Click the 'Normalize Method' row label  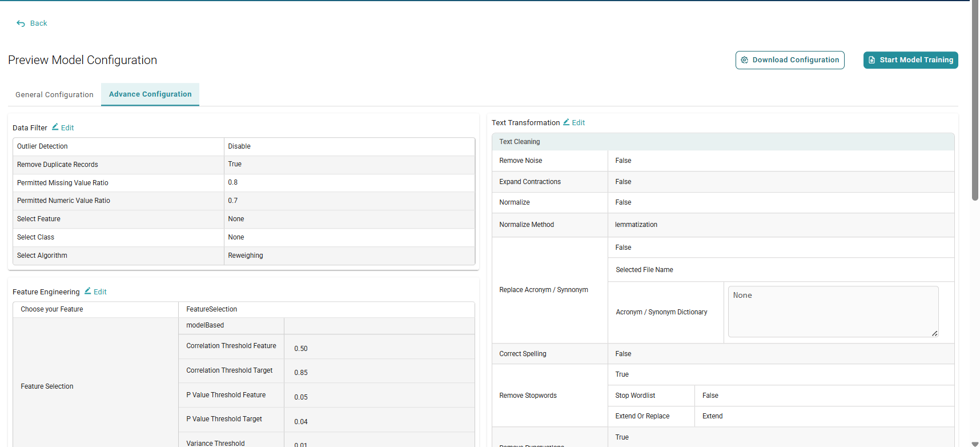[527, 225]
